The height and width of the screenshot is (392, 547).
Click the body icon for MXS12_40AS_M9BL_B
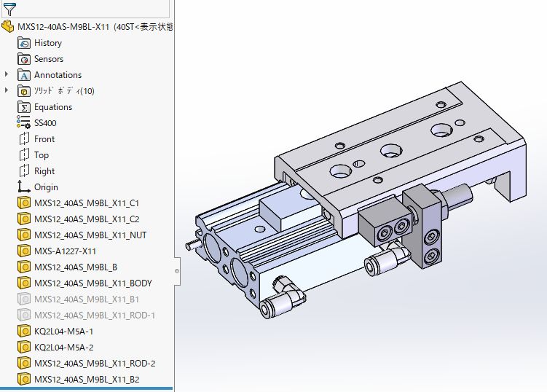pyautogui.click(x=24, y=267)
